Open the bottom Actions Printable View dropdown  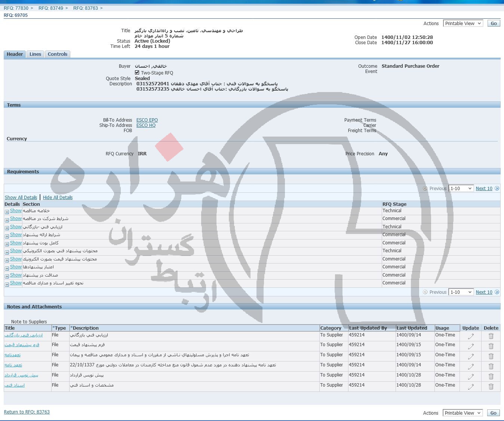point(462,413)
